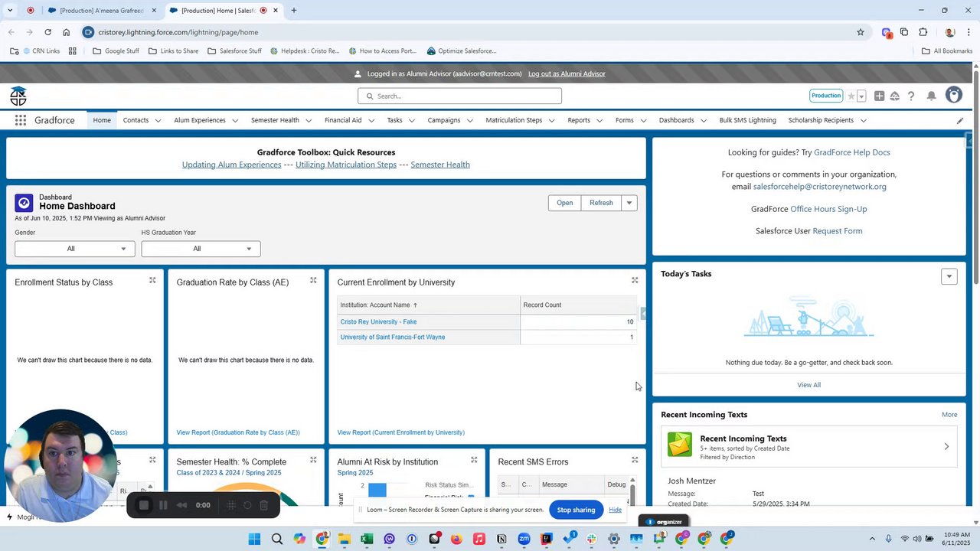Pause the Loom recording
This screenshot has height=551, width=980.
coord(163,505)
